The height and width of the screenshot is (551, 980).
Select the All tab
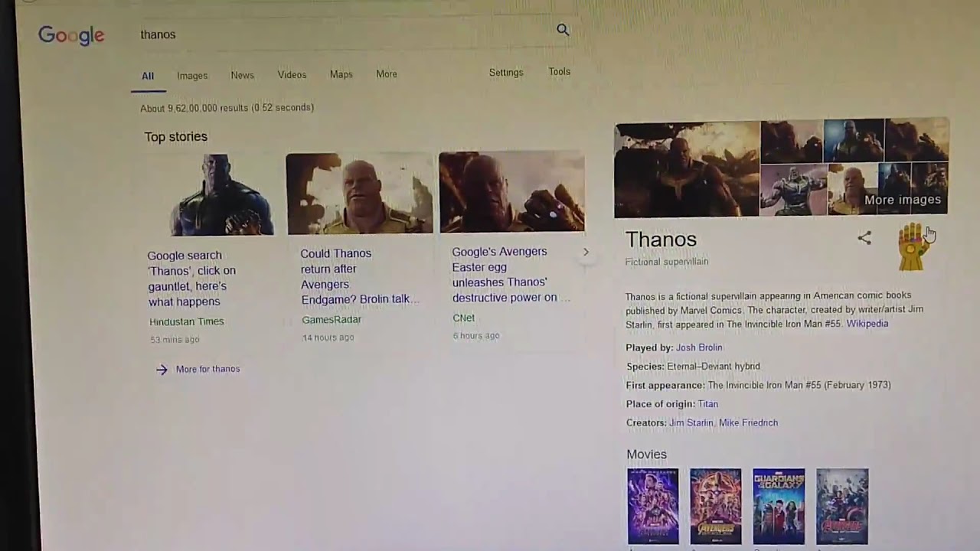[148, 76]
